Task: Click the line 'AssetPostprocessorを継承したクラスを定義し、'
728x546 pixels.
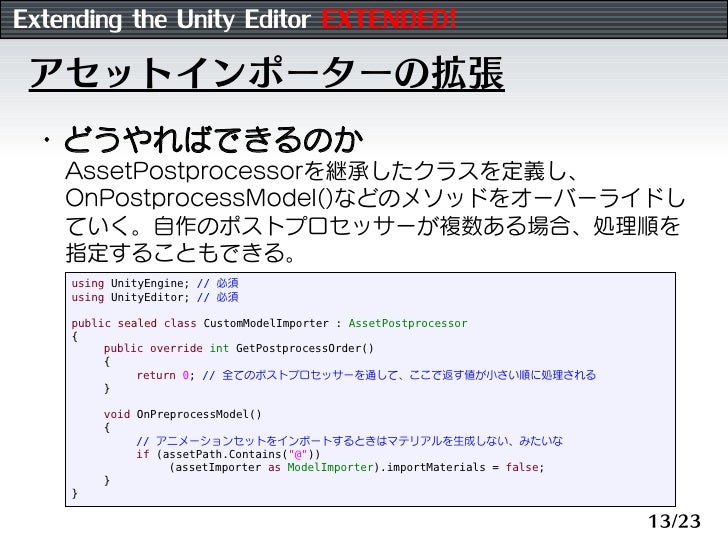Action: tap(321, 171)
